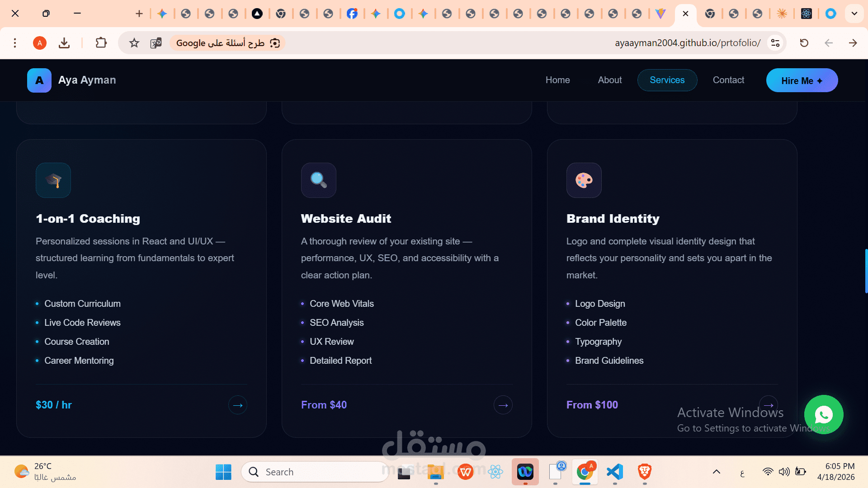Show hidden system tray icons
The image size is (868, 488).
tap(717, 472)
